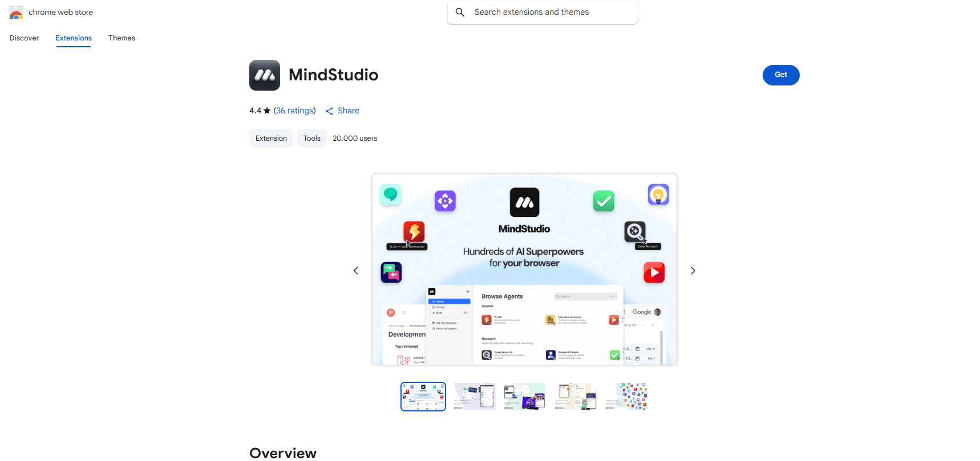Open the Discover tab
The image size is (980, 461).
pos(25,38)
